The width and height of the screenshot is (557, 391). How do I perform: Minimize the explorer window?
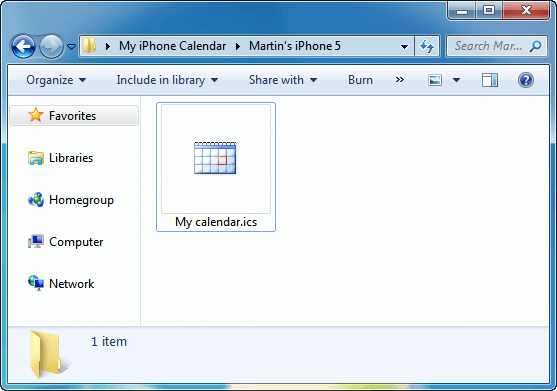click(461, 11)
